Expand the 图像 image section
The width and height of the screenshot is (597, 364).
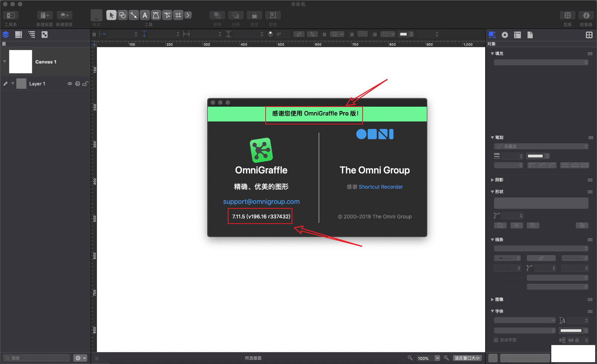pos(492,299)
